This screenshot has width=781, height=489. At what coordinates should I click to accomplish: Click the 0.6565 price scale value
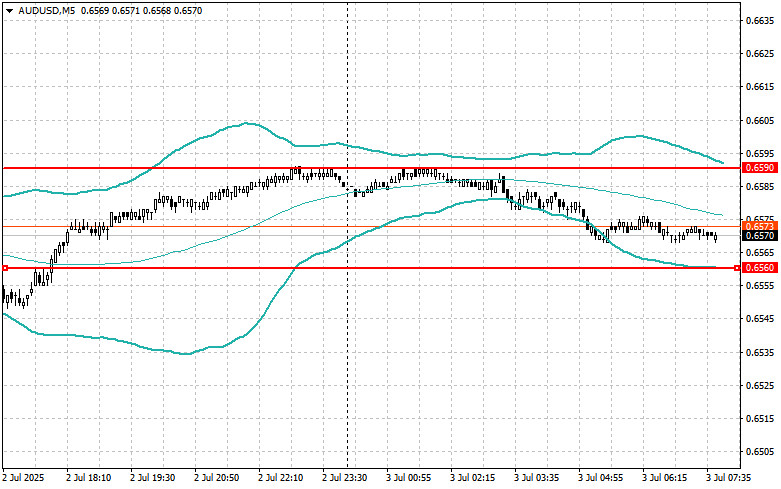tap(760, 252)
